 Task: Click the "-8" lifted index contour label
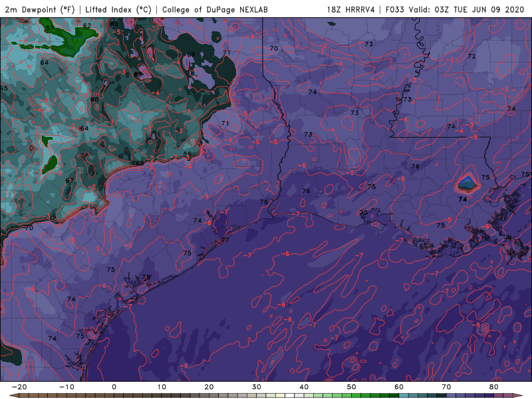pos(477,325)
